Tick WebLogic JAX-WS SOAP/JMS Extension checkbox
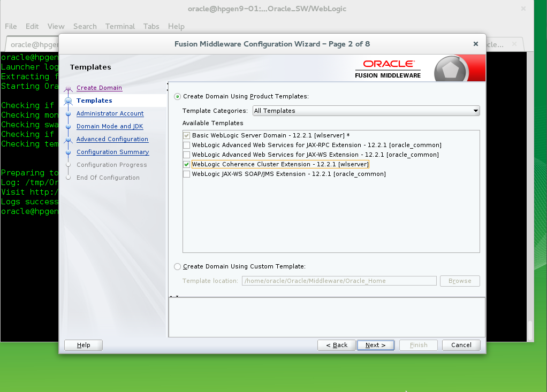 click(x=186, y=174)
